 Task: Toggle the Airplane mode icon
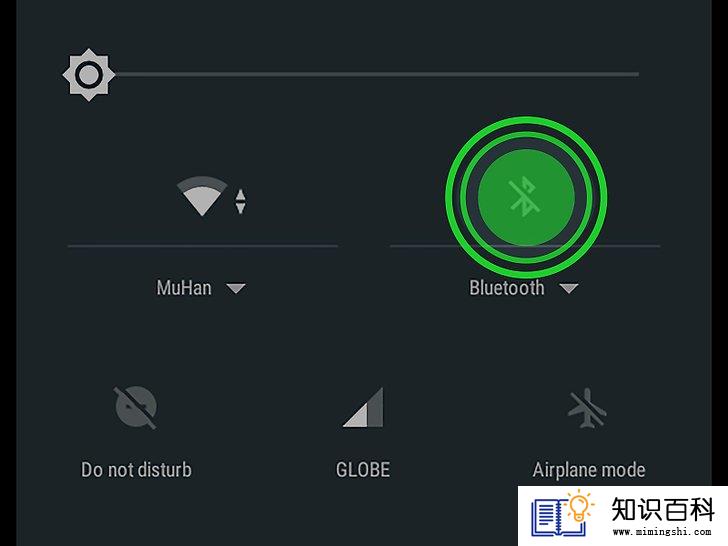[x=587, y=408]
